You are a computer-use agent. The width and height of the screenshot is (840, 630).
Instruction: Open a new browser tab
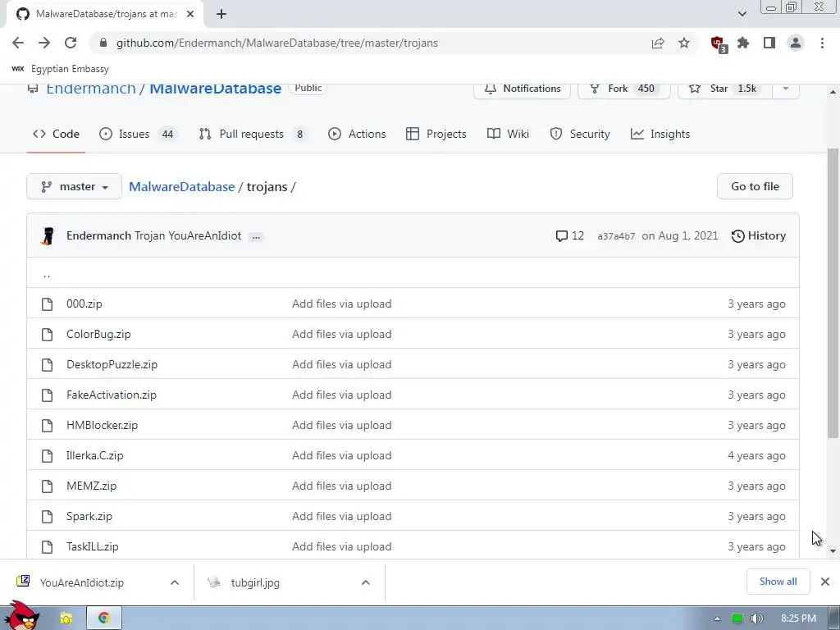click(x=221, y=14)
